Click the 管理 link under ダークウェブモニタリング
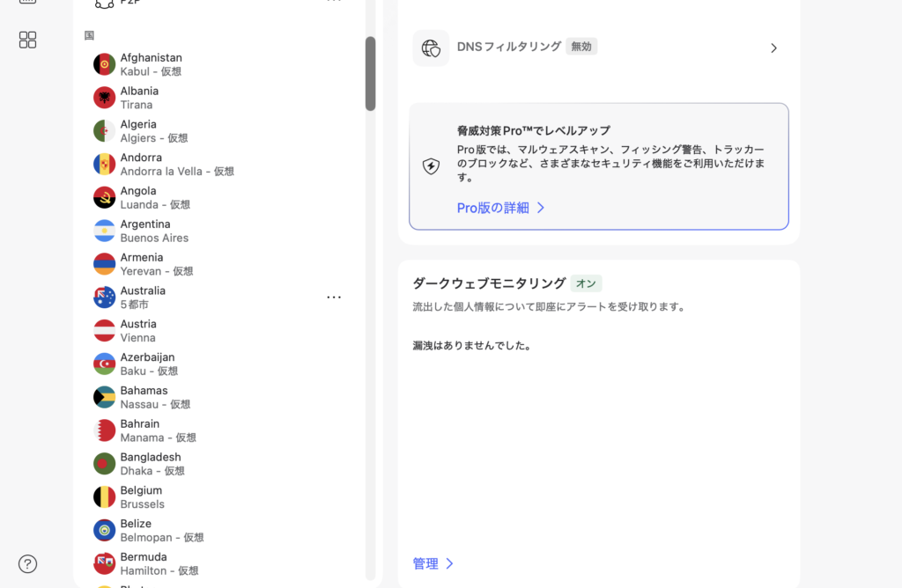Image resolution: width=902 pixels, height=588 pixels. (428, 563)
